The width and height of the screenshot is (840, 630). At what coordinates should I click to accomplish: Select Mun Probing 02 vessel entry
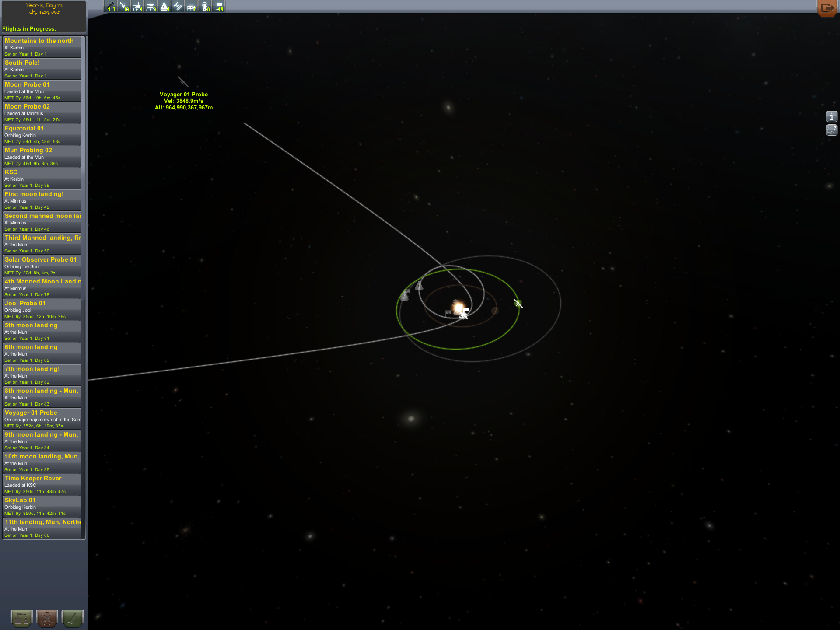(x=42, y=157)
